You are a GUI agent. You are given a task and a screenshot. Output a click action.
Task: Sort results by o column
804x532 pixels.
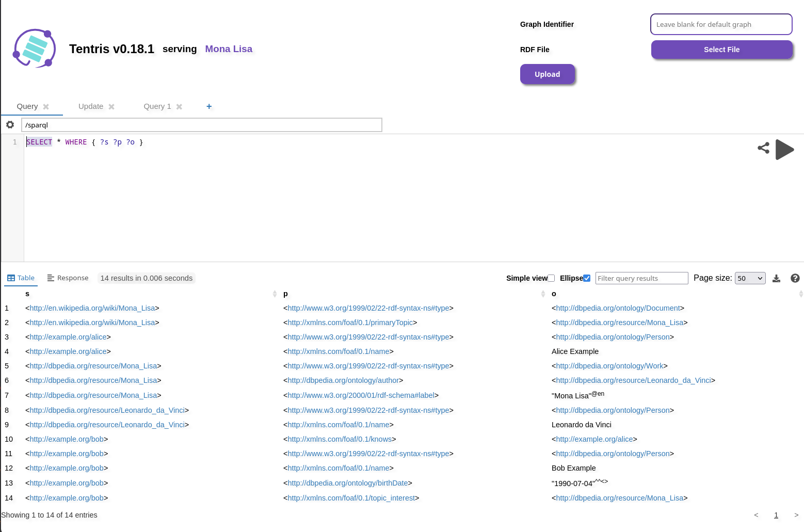[801, 294]
